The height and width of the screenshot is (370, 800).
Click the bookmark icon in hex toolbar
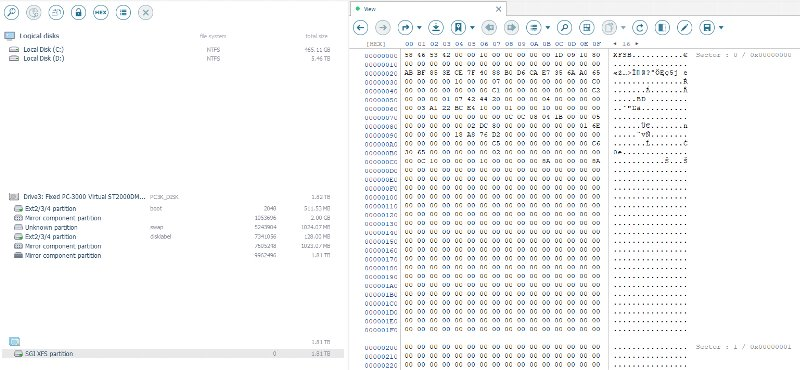point(458,27)
